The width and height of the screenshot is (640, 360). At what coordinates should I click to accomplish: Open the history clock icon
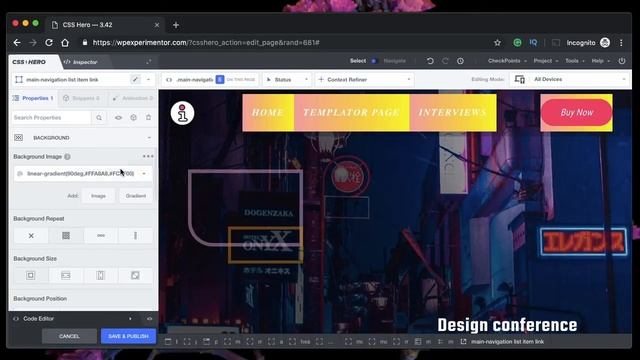pyautogui.click(x=460, y=61)
